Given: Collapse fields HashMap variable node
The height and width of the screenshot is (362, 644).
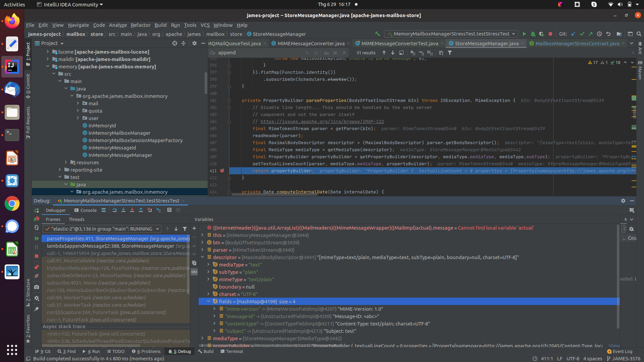Looking at the screenshot, I should pyautogui.click(x=208, y=301).
